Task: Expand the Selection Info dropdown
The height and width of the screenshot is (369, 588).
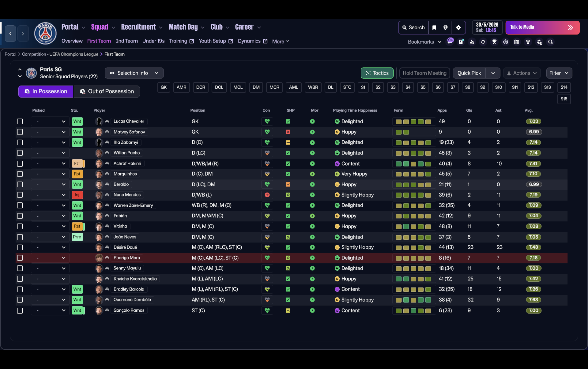Action: click(x=134, y=73)
